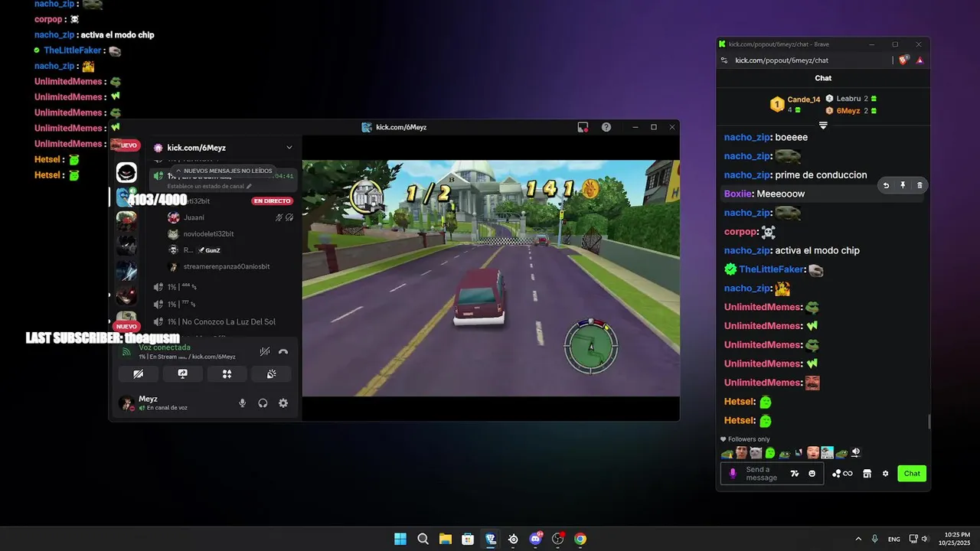Click the microphone icon in message box
980x551 pixels.
(732, 474)
